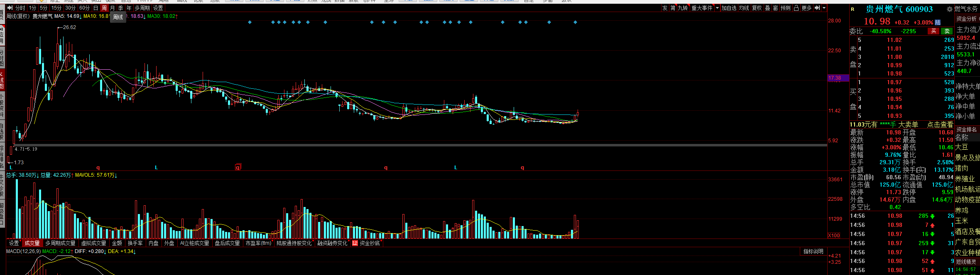Screen dimensions: 980x275
Task: Click the R margin-trading icon
Action: (853, 9)
